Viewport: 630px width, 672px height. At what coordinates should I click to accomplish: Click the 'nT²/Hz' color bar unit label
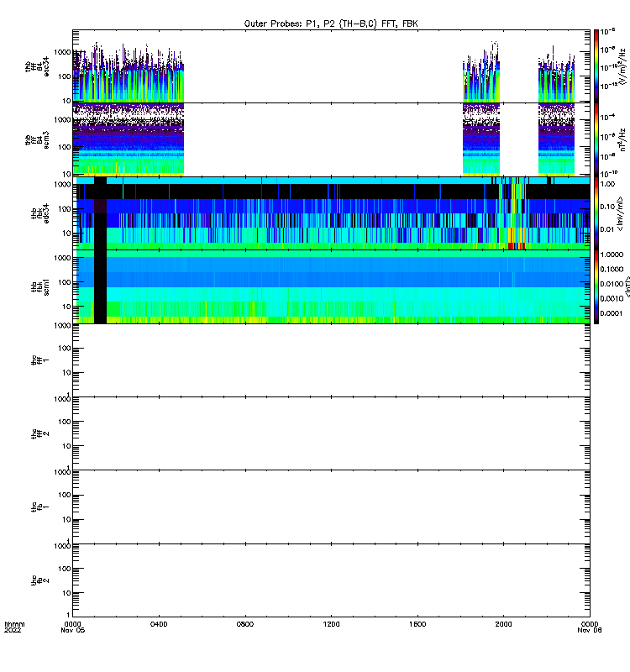point(622,139)
